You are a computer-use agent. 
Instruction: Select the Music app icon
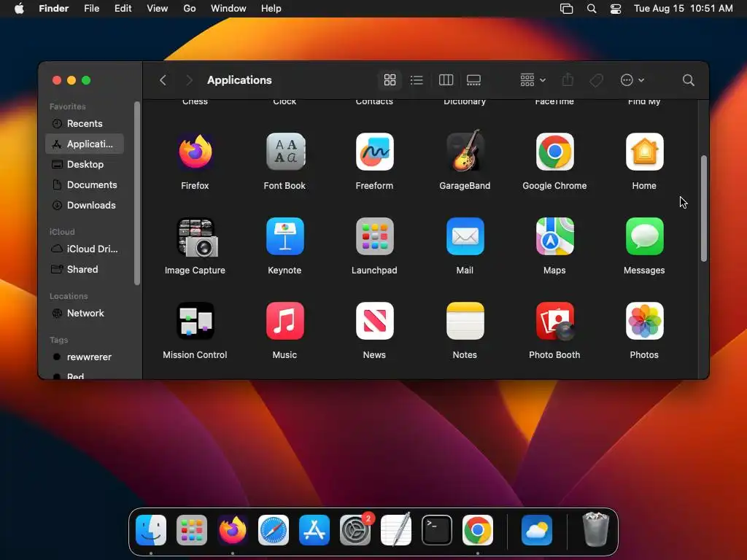[285, 321]
